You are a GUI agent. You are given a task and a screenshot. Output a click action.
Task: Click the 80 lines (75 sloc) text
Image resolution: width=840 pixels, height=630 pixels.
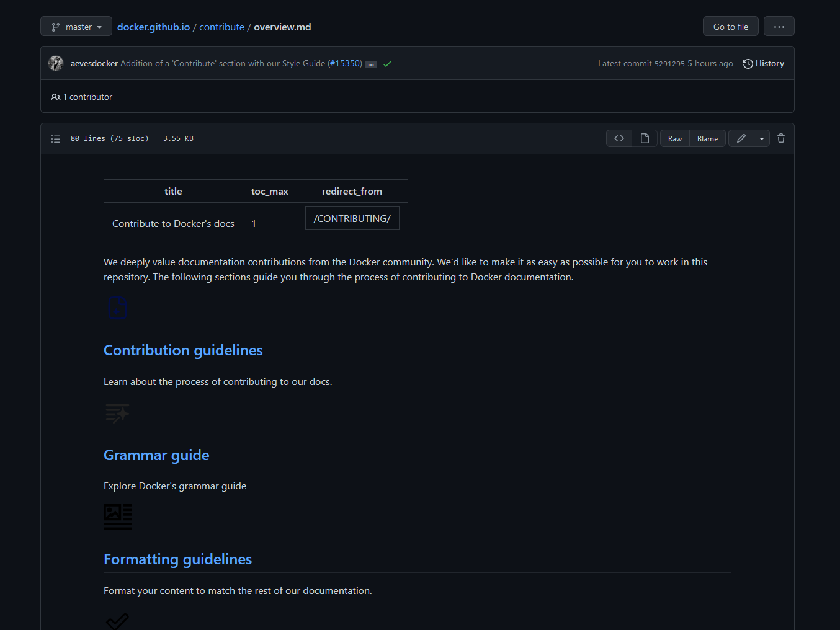pos(110,138)
